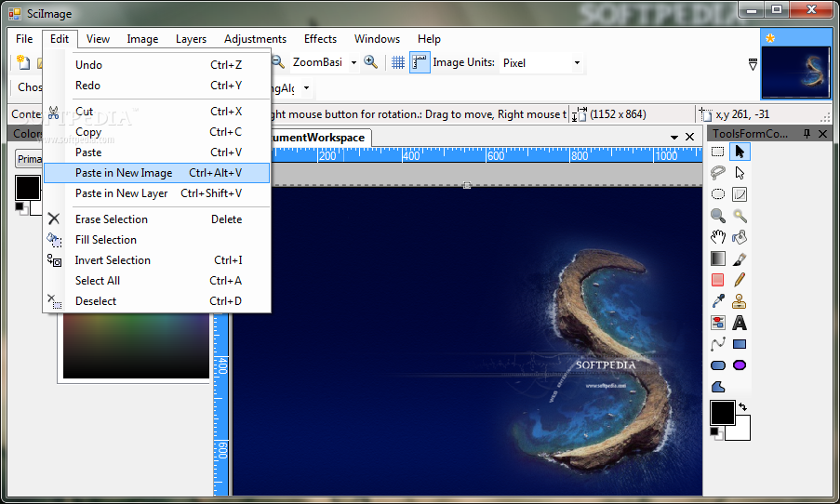The image size is (840, 504).
Task: Select the Color Picker eyedropper tool
Action: pos(718,301)
